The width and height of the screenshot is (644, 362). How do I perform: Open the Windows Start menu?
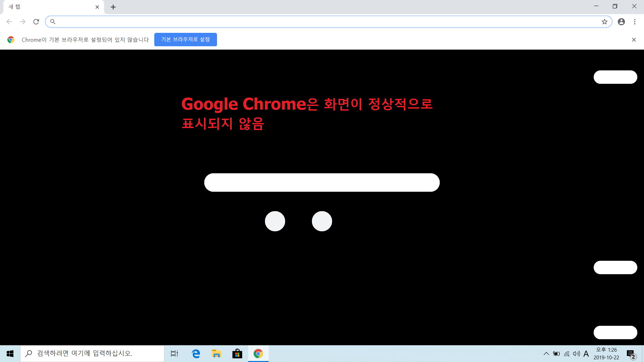pos(10,354)
